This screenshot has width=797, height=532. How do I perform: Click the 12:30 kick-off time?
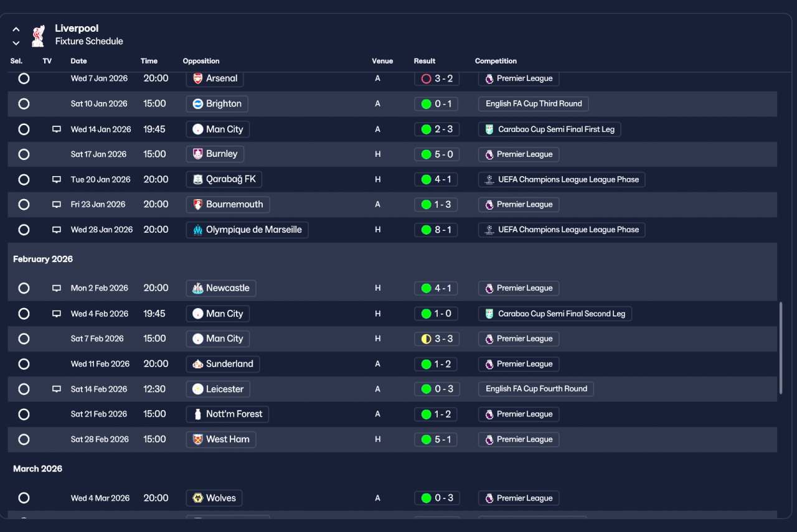pyautogui.click(x=154, y=389)
